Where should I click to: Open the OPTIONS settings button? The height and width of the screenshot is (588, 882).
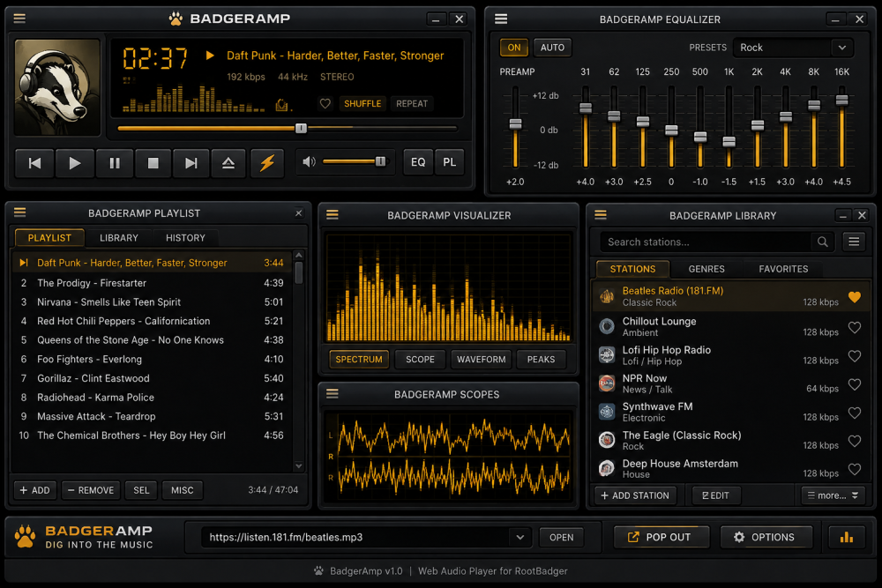766,538
